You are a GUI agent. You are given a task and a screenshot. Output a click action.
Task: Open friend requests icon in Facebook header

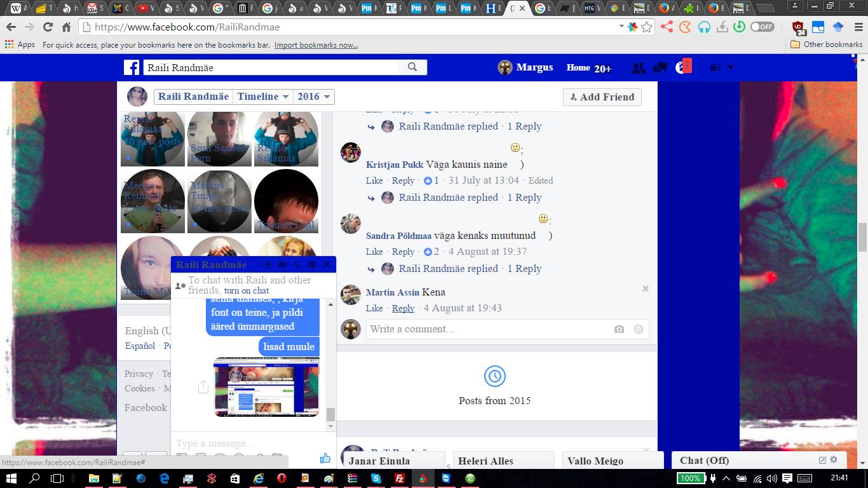point(639,68)
